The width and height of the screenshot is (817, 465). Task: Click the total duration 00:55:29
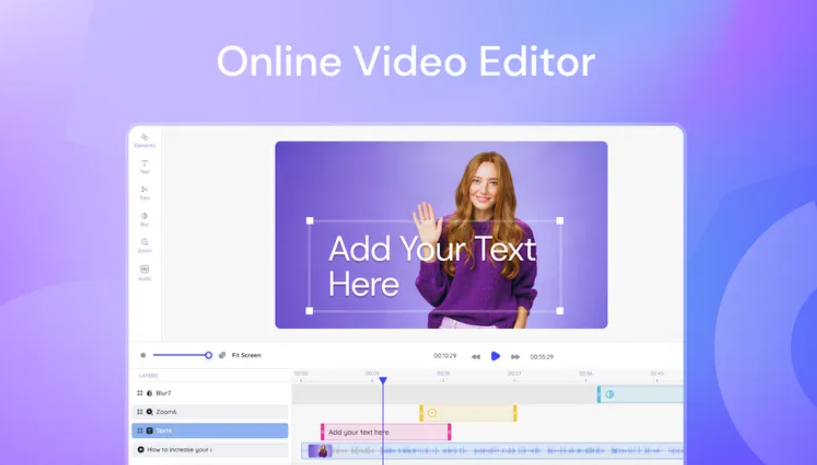click(x=542, y=357)
